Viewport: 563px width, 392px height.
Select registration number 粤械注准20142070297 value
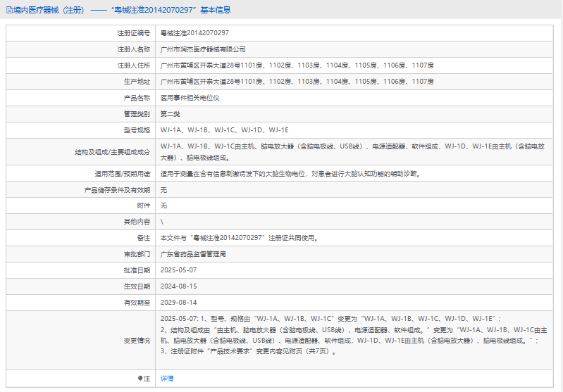click(194, 33)
